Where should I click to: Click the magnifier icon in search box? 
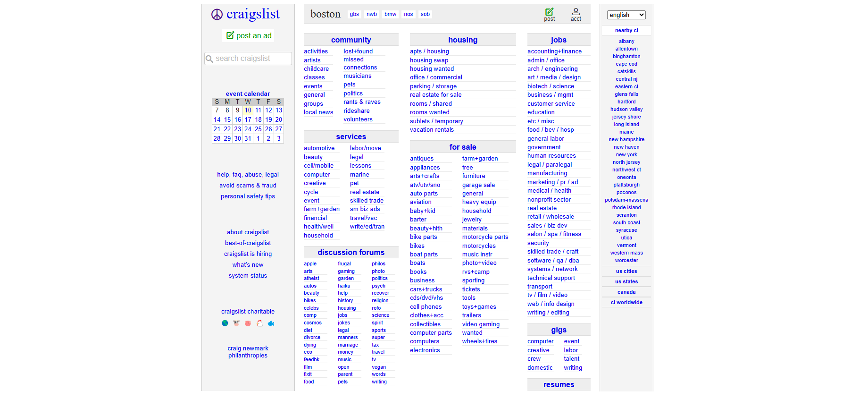(x=209, y=59)
